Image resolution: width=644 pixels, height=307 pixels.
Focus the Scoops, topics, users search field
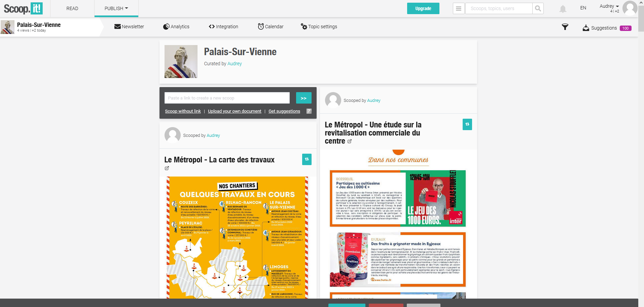[499, 8]
